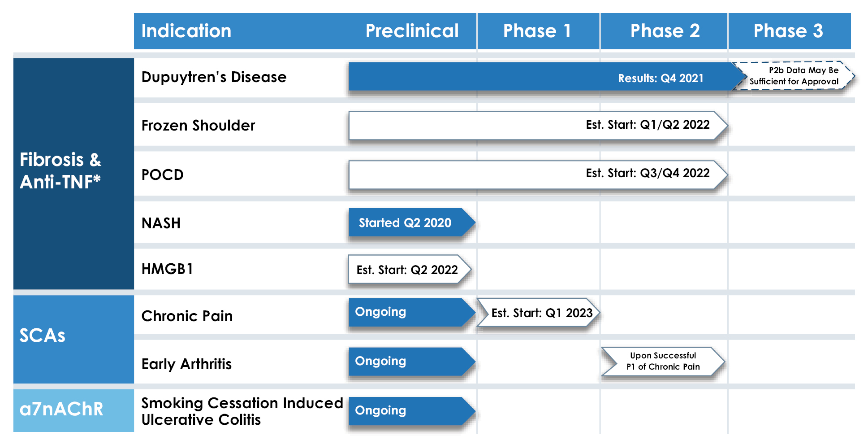Select the 'Est. Start: Q2 2022' HMGB1 arrow
Image resolution: width=868 pixels, height=436 pixels.
coord(408,270)
